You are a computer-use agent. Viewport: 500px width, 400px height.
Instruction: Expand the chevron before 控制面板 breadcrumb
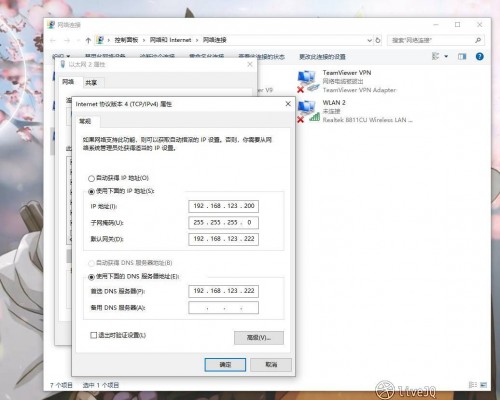pyautogui.click(x=109, y=40)
